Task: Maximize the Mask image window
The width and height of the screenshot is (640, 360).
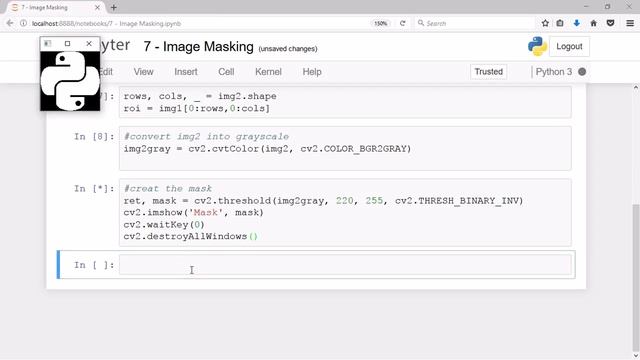Action: [67, 43]
